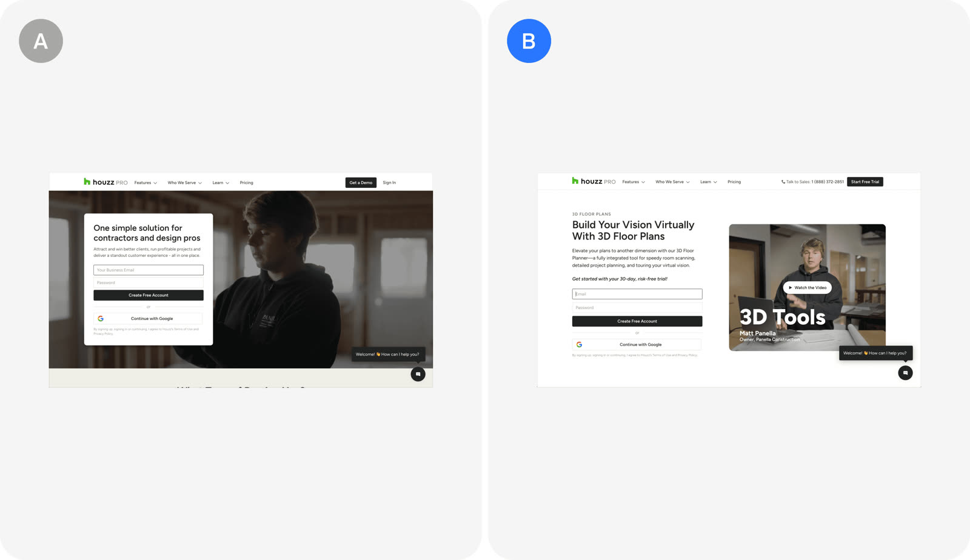This screenshot has height=560, width=970.
Task: Click the Get a Demo button
Action: click(x=361, y=182)
